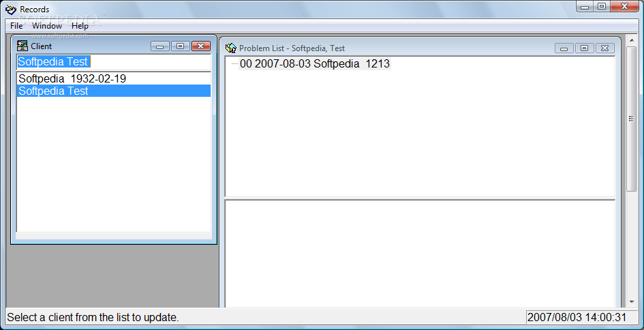
Task: Maximize the Problem List window
Action: 584,48
